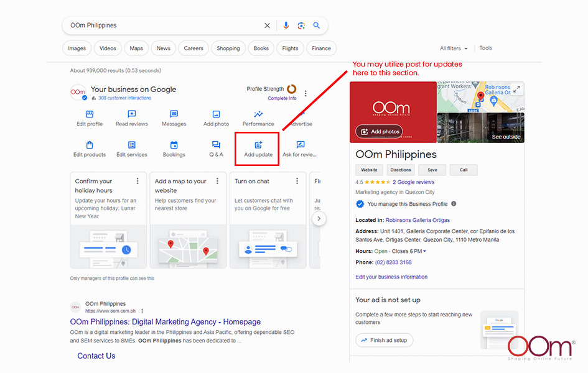This screenshot has height=373, width=588.
Task: Click the voice search microphone icon
Action: point(286,25)
